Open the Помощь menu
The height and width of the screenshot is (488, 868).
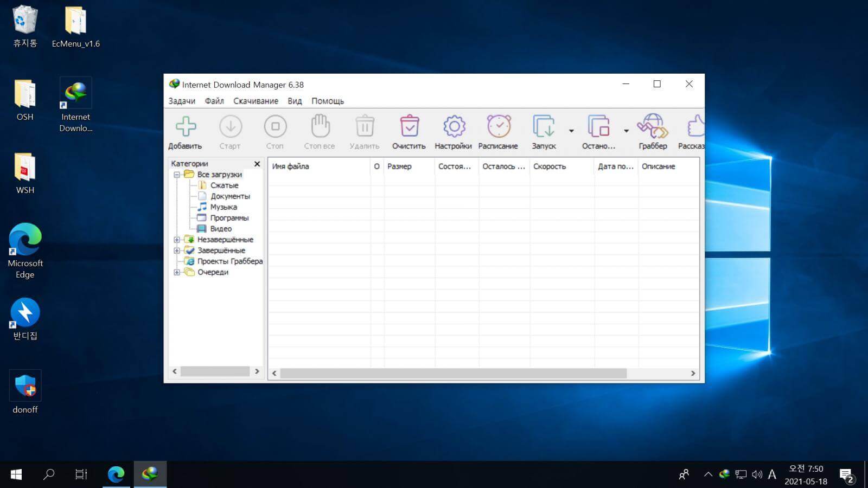tap(328, 101)
